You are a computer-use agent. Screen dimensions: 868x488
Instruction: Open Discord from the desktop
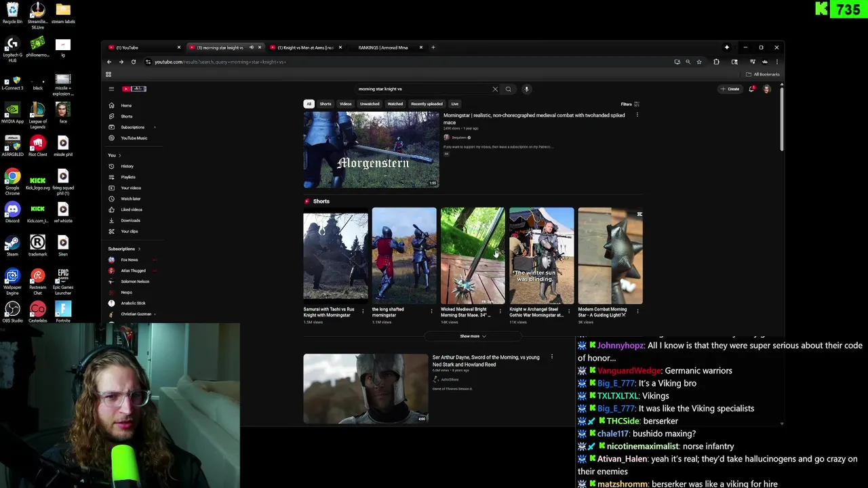(12, 212)
